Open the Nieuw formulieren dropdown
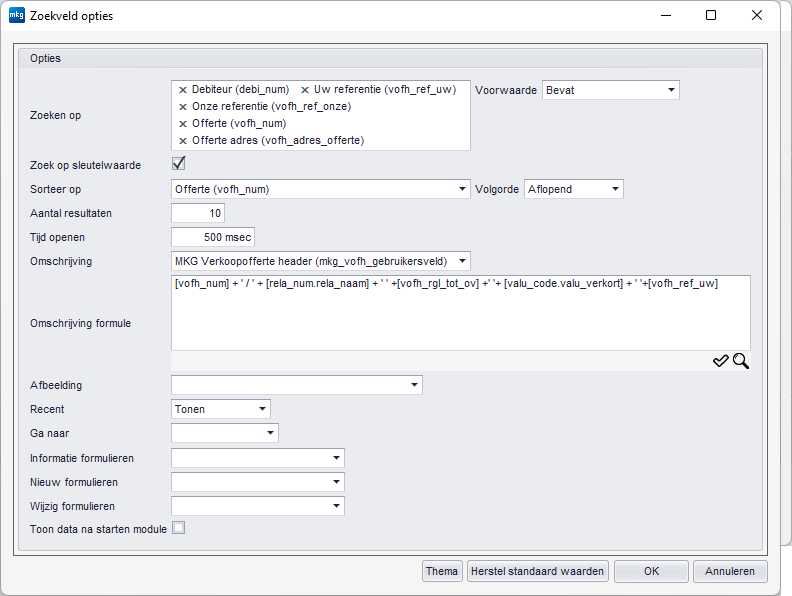Viewport: 792px width, 596px height. coord(258,482)
